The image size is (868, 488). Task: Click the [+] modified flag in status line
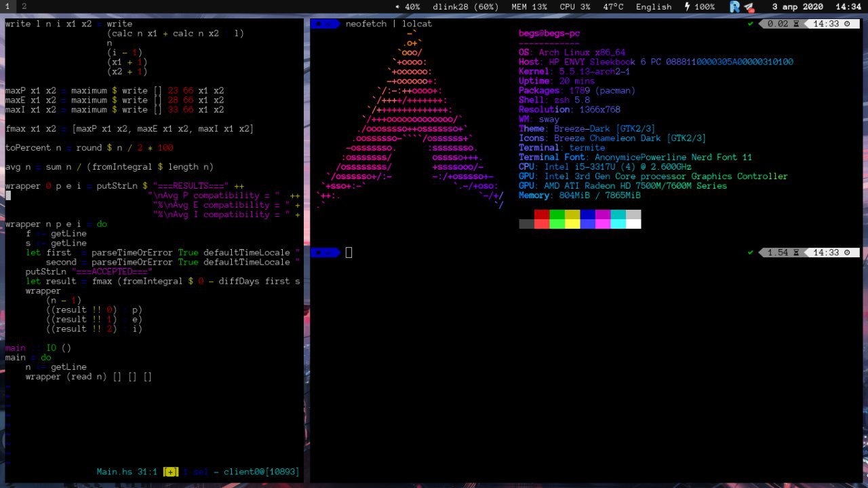click(171, 471)
